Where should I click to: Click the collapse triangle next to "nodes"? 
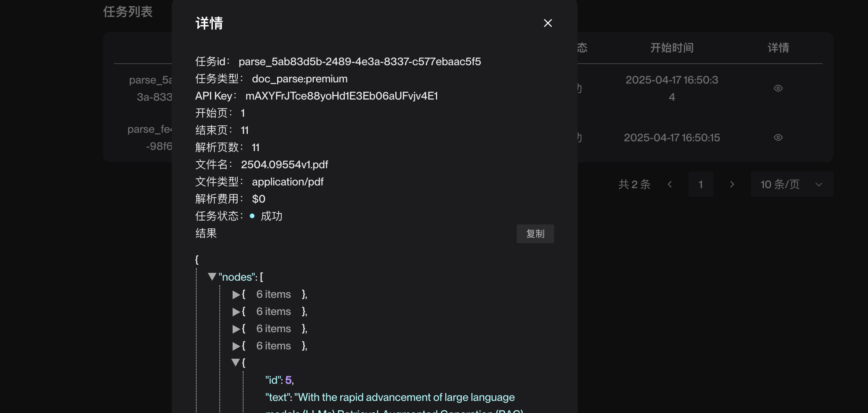point(212,276)
